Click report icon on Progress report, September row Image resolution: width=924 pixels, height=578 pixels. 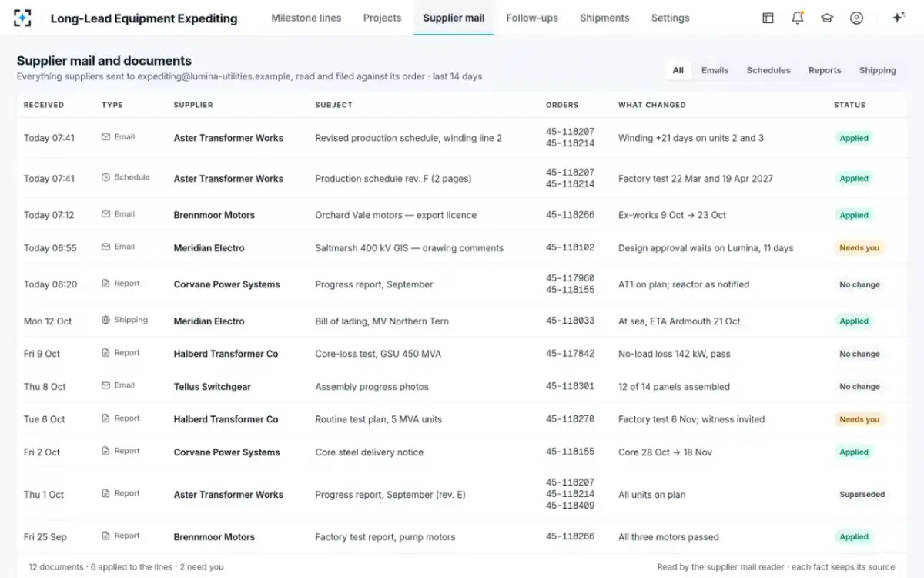pyautogui.click(x=105, y=284)
